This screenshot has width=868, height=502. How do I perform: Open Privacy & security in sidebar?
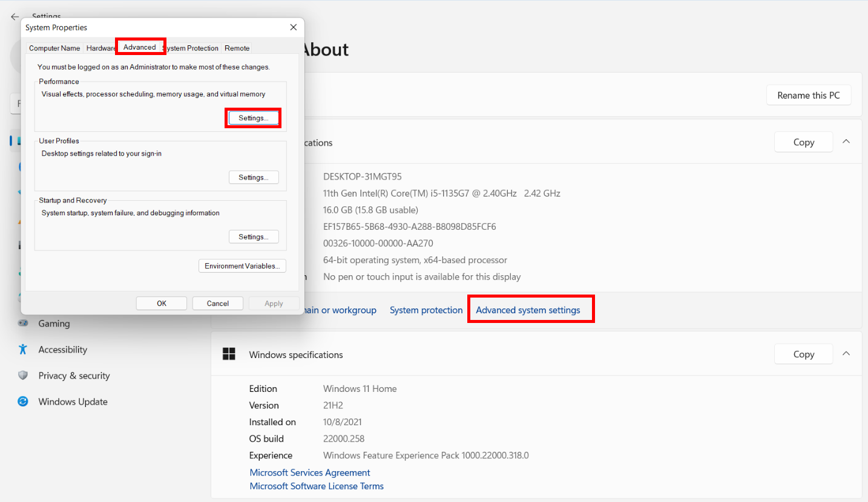tap(74, 376)
